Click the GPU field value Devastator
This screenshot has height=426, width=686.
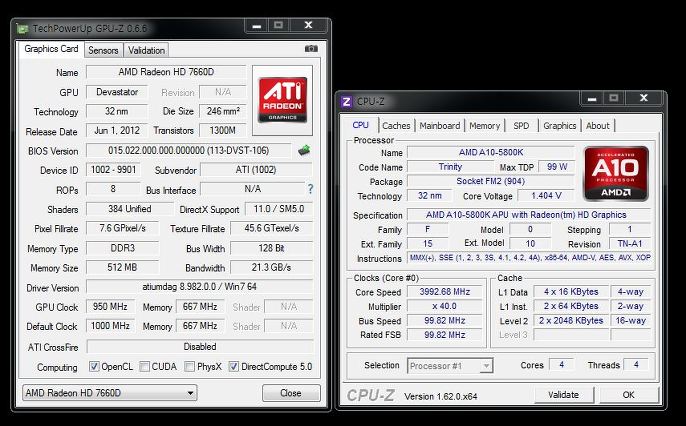117,92
